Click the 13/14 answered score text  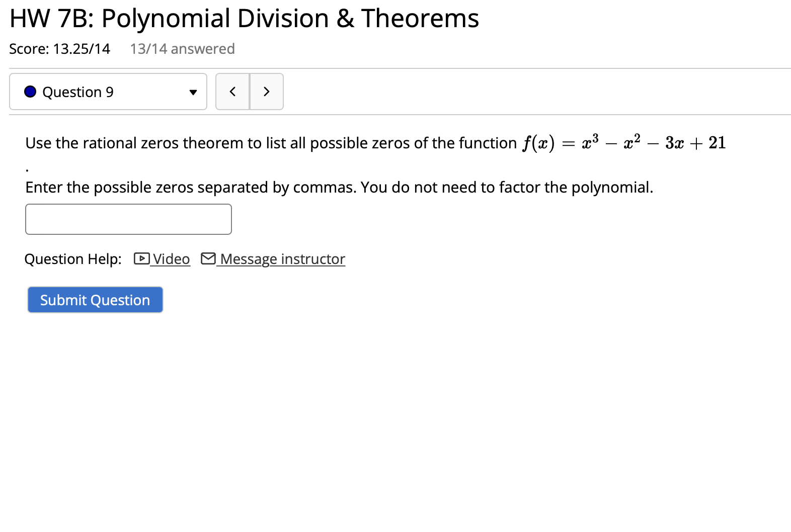[182, 48]
